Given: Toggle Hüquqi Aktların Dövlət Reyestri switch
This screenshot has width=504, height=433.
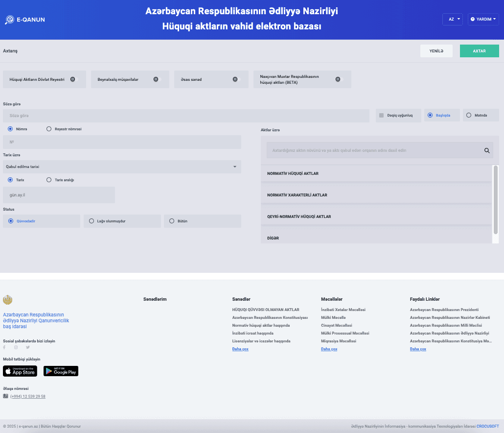Looking at the screenshot, I should [x=73, y=79].
